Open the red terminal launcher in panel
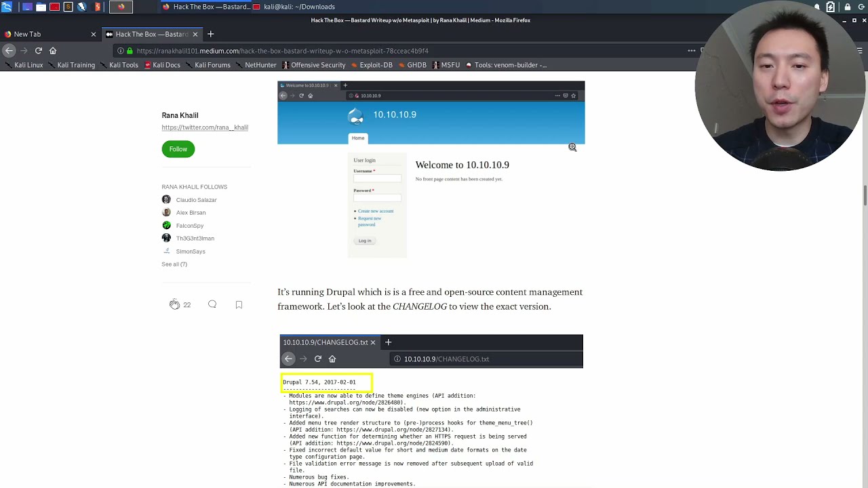The image size is (868, 488). point(54,7)
